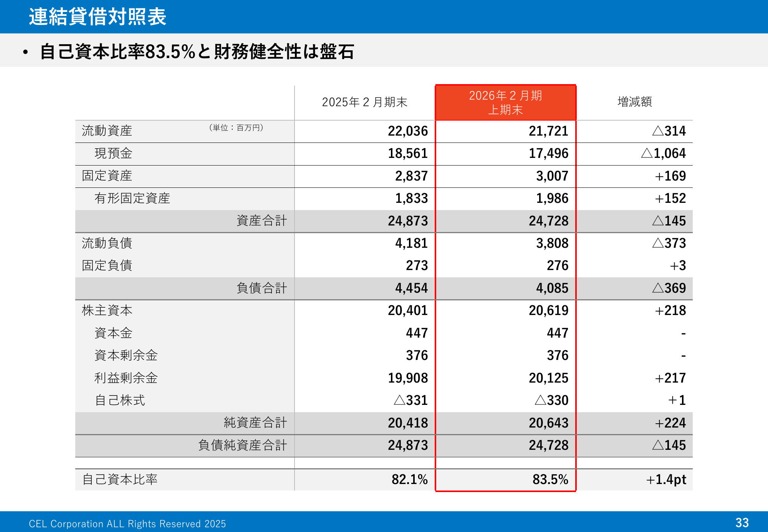Click the 資産合計 total row label
Image resolution: width=768 pixels, height=532 pixels.
[262, 221]
